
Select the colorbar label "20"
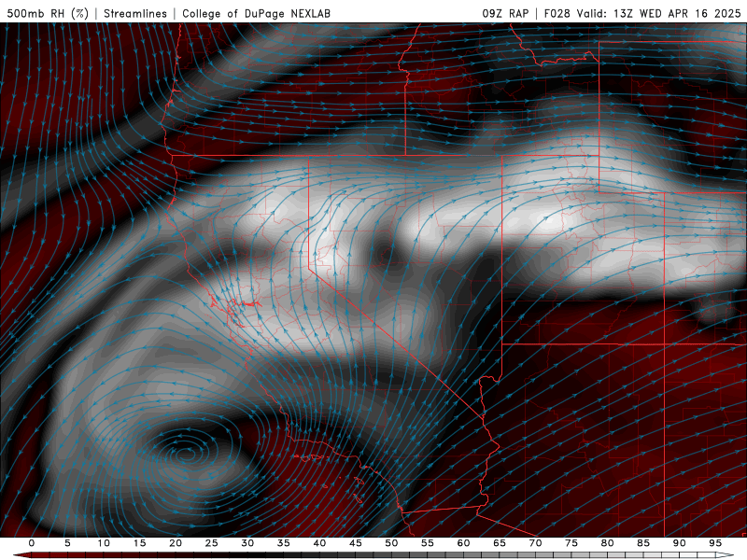(176, 543)
